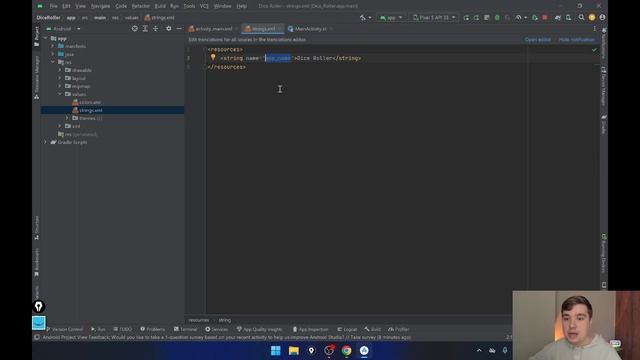Open the Pixel device selector dropdown
640x360 pixels.
click(434, 18)
